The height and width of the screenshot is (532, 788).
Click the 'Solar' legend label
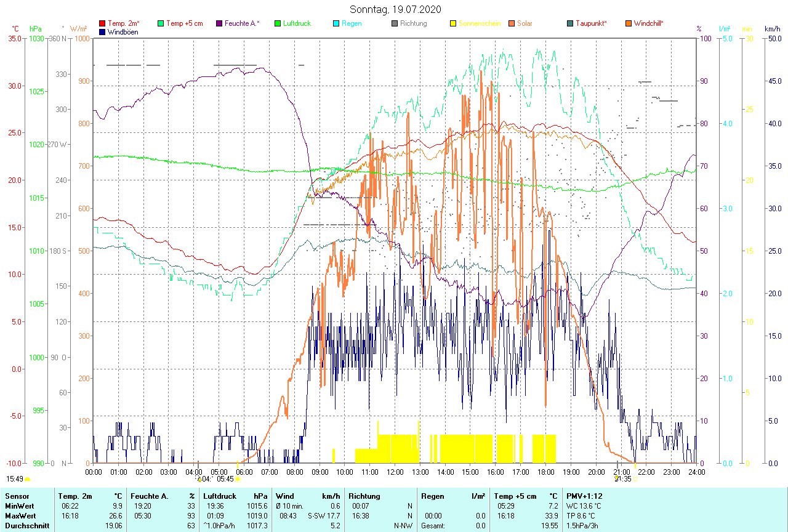(525, 23)
